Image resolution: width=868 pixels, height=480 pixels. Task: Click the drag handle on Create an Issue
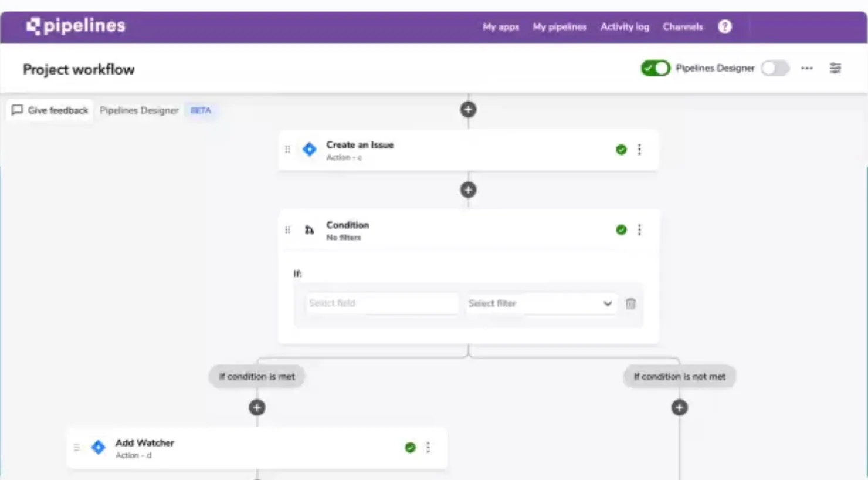[x=287, y=150]
